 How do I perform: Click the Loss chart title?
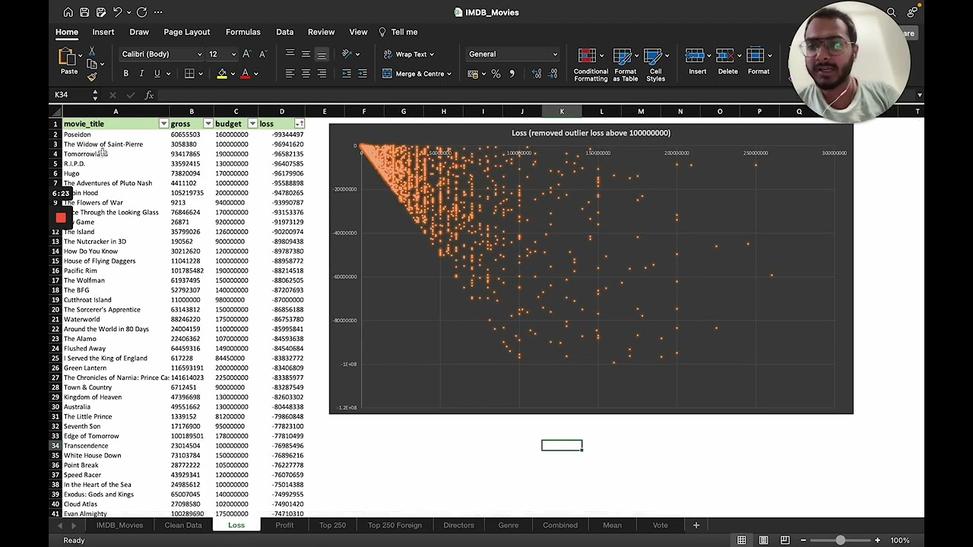(591, 133)
